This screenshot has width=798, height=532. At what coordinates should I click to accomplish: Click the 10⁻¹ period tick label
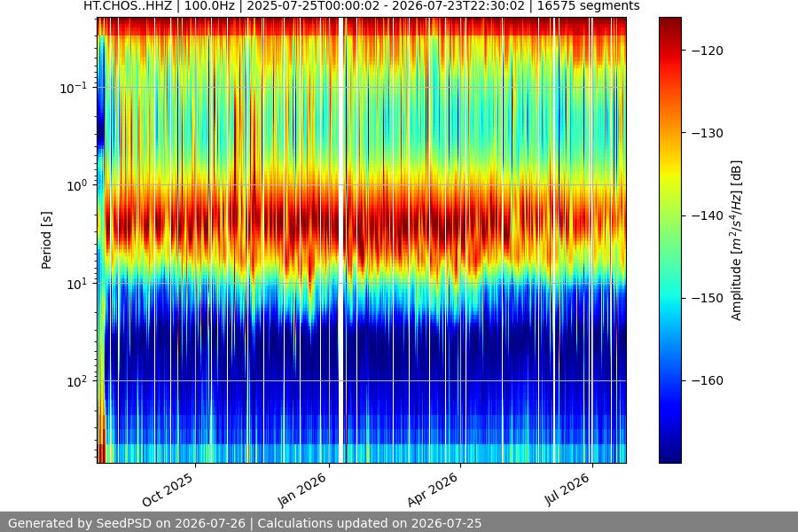tap(74, 88)
